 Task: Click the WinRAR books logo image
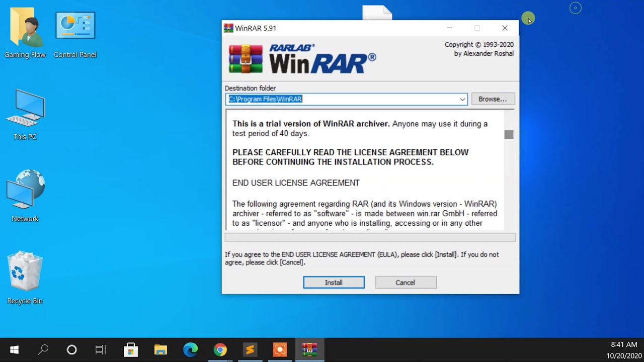tap(246, 59)
